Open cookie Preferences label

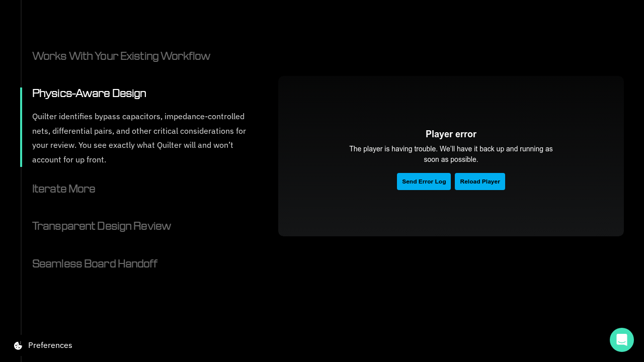point(50,345)
